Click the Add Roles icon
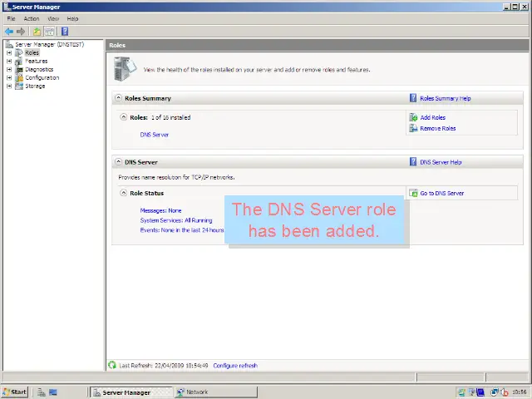 pyautogui.click(x=413, y=117)
